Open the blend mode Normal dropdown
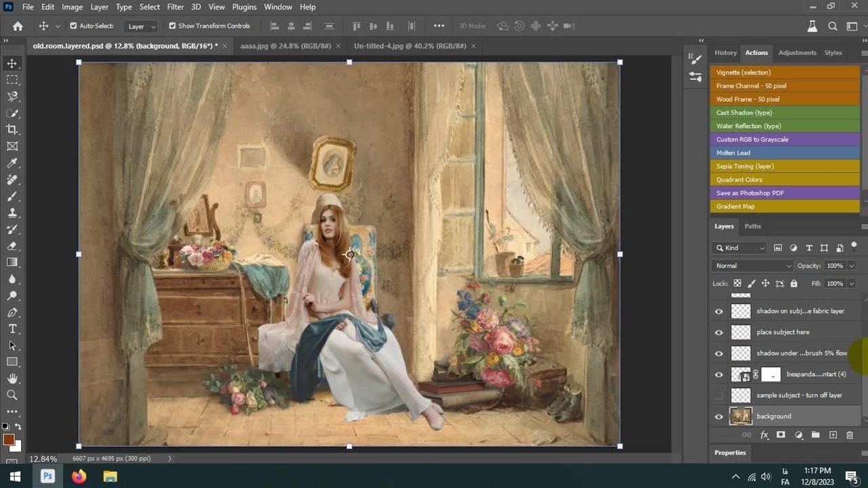868x488 pixels. (x=753, y=266)
